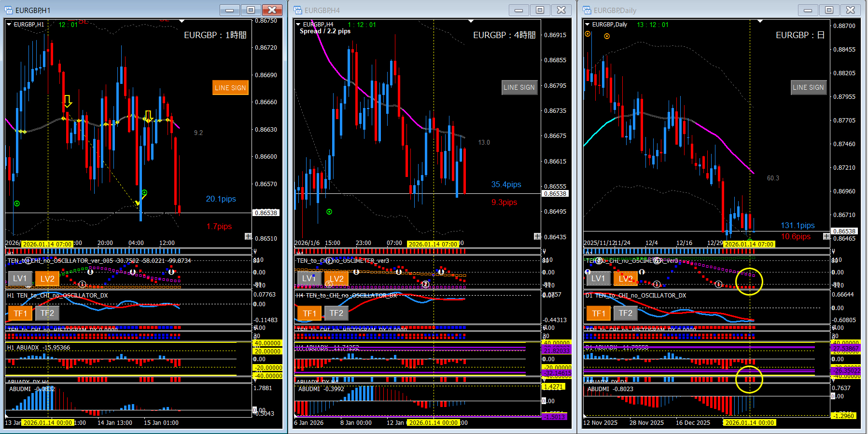Click the orange circle icon at the Daily chart corner
The width and height of the screenshot is (868, 434).
coord(588,34)
